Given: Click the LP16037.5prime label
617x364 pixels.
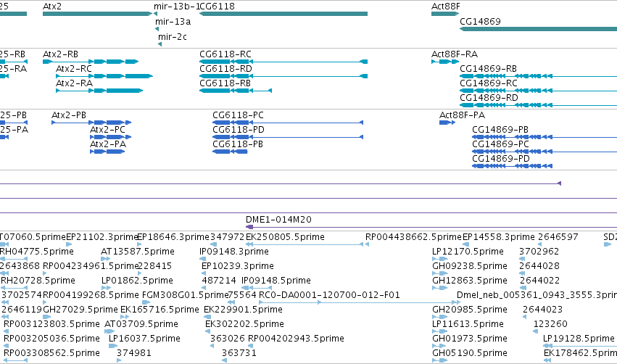Looking at the screenshot, I should click(144, 339).
